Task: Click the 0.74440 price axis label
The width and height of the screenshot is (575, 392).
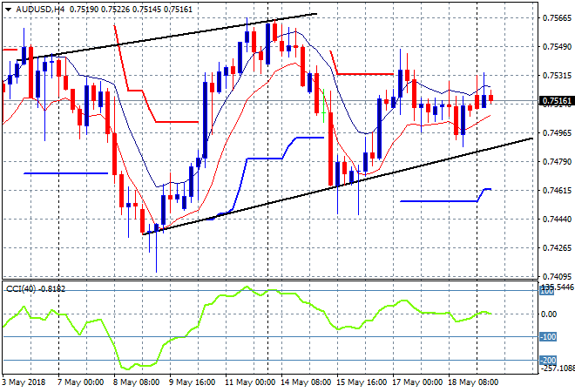Action: [557, 220]
